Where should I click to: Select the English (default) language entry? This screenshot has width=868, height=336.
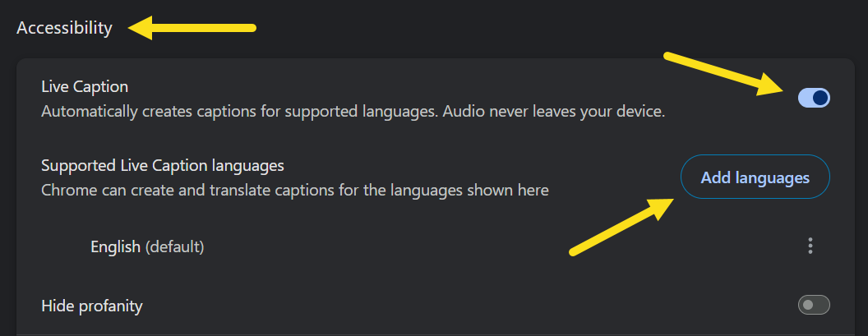click(147, 246)
